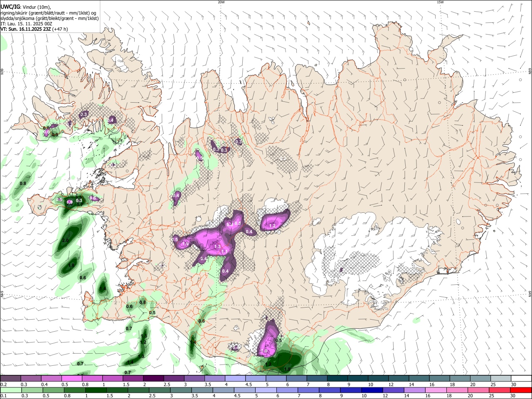Click the violet 12–14 rain legend swatch
The image size is (532, 399).
pyautogui.click(x=393, y=390)
